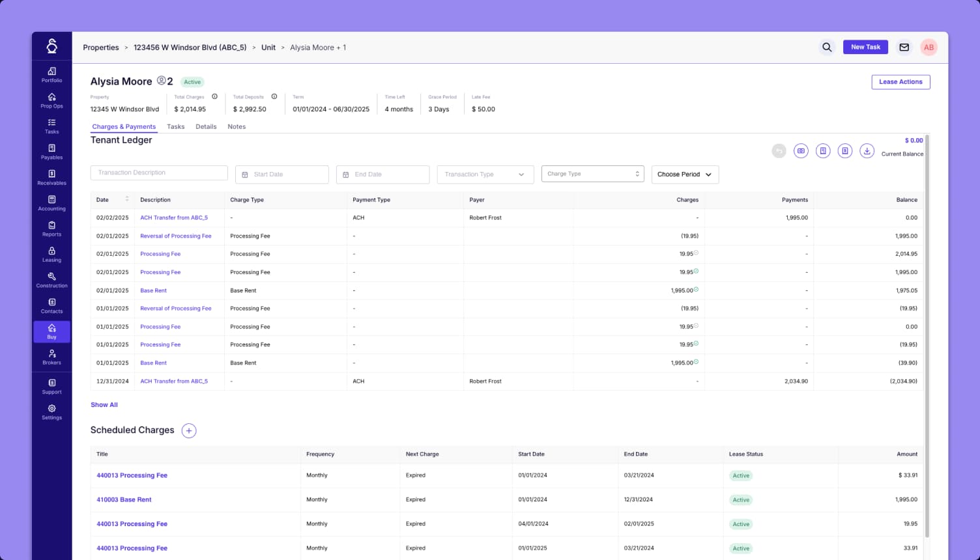Open the Portfolio section in the sidebar
The width and height of the screenshot is (980, 560).
coord(51,75)
